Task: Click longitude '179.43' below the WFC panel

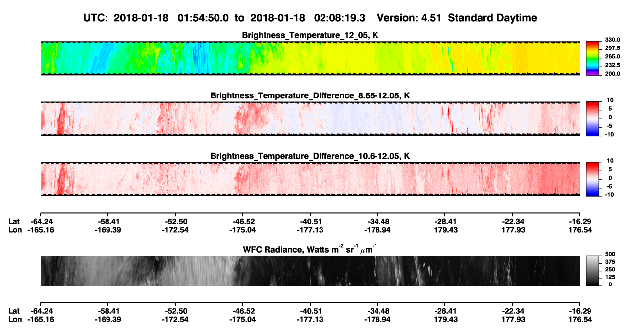Action: [x=445, y=320]
